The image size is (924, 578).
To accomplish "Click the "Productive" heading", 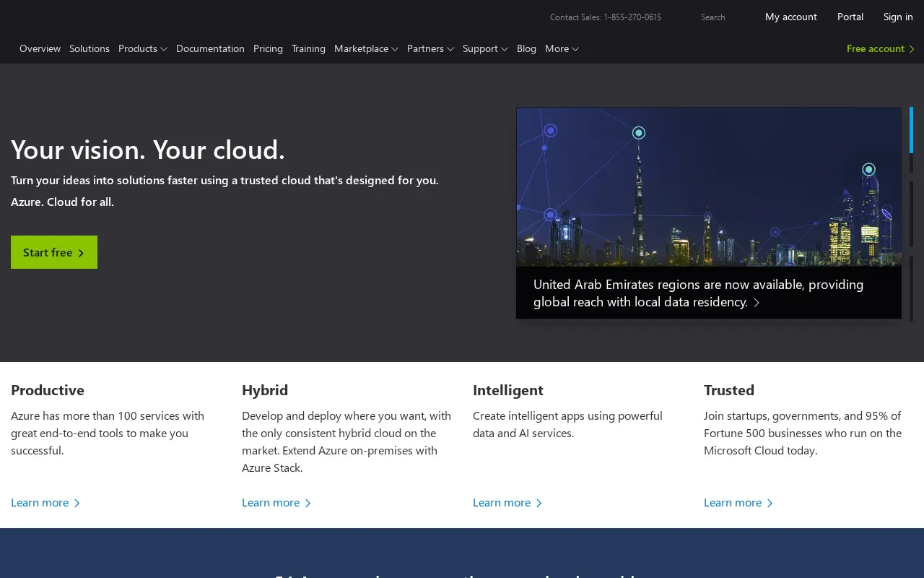I will 48,390.
